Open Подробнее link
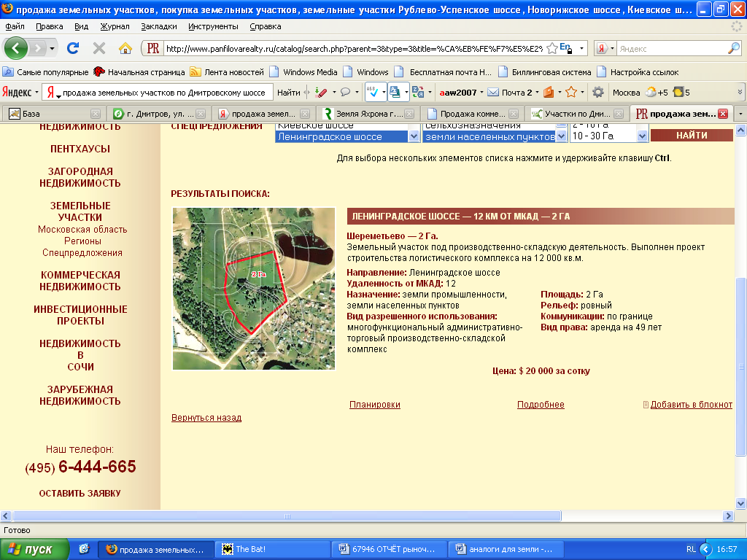 pos(541,404)
